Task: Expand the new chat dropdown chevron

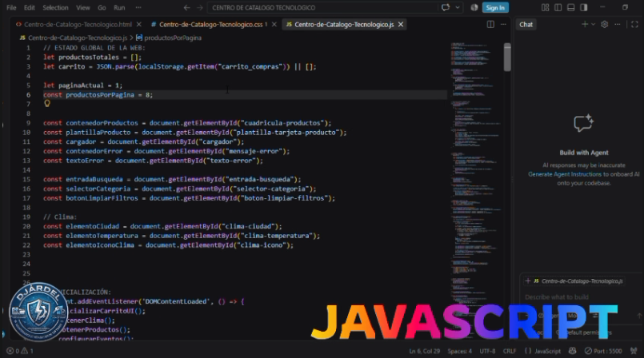Action: [x=593, y=25]
